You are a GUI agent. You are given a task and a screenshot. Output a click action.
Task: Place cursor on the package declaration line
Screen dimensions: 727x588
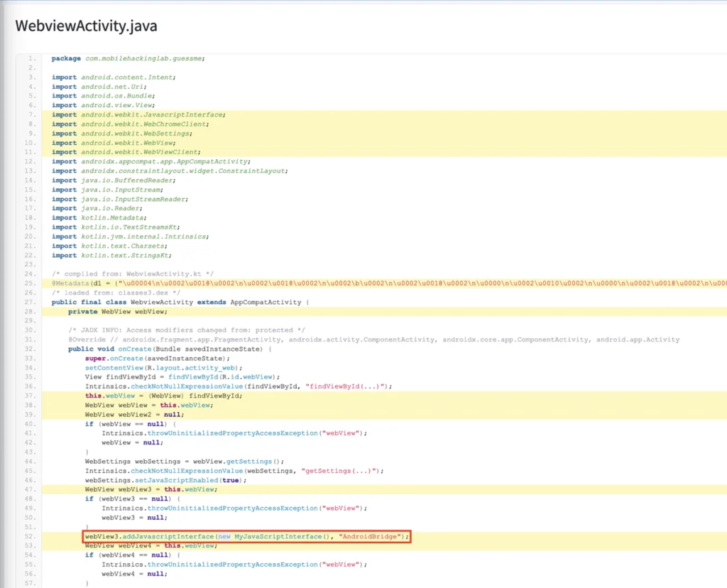[128, 58]
